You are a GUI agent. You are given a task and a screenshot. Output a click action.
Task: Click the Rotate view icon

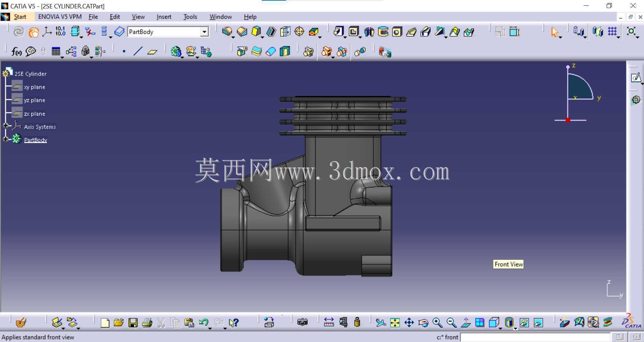423,323
